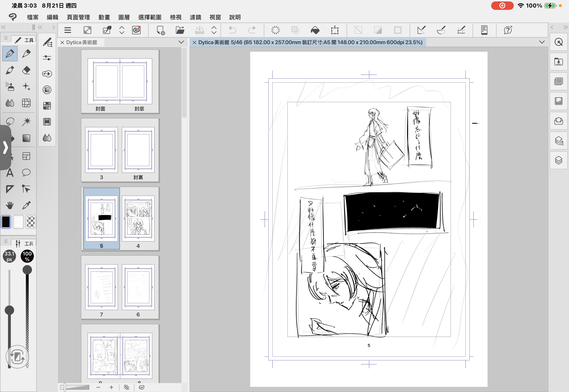Open the Layers palette icon

(559, 160)
